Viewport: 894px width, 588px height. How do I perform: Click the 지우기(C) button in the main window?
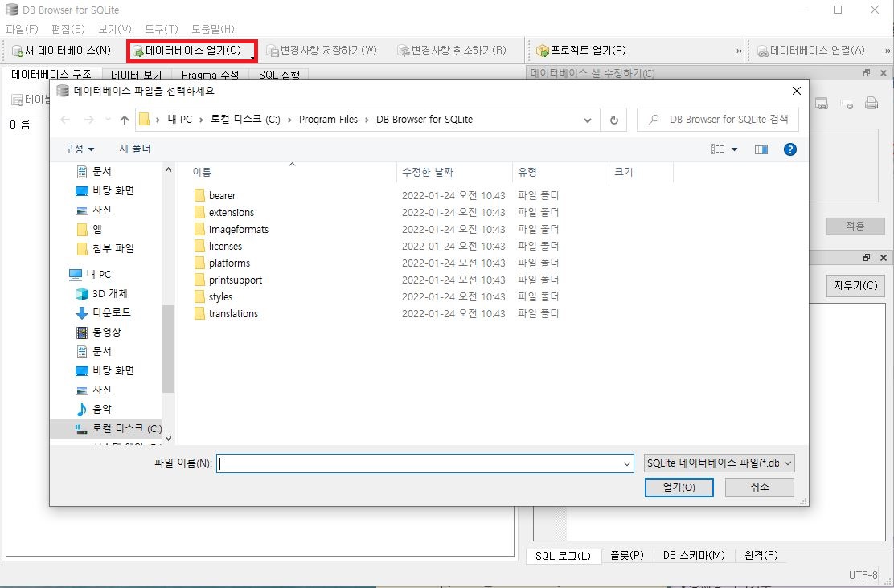pos(855,285)
